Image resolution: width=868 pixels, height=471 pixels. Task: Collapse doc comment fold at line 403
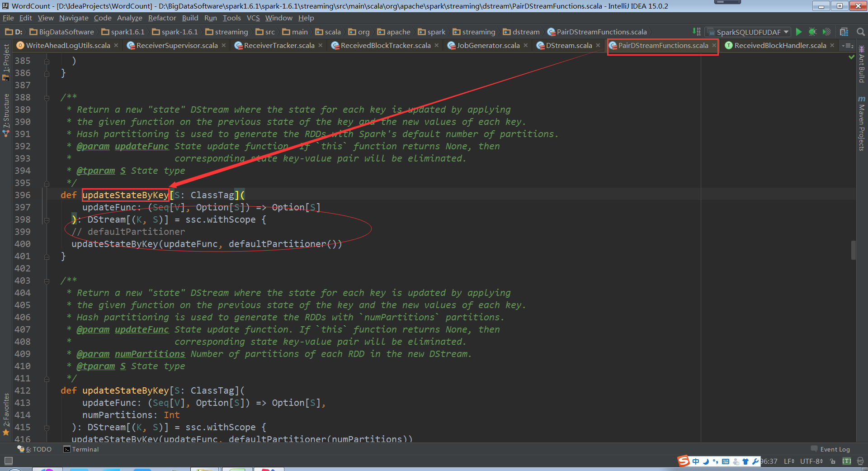click(x=47, y=281)
